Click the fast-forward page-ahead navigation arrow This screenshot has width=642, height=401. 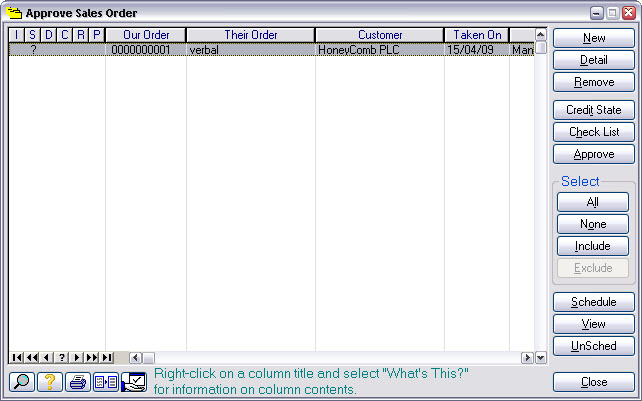coord(91,358)
